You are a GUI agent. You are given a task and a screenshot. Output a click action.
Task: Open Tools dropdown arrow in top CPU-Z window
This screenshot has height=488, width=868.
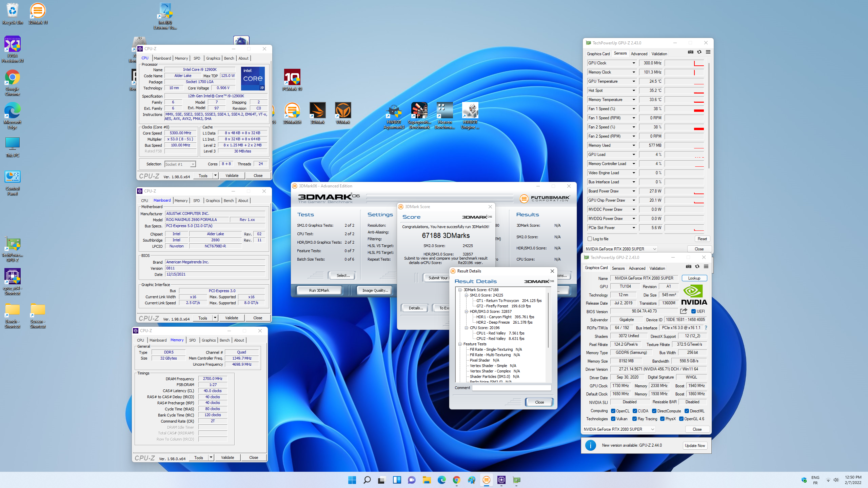(x=215, y=176)
